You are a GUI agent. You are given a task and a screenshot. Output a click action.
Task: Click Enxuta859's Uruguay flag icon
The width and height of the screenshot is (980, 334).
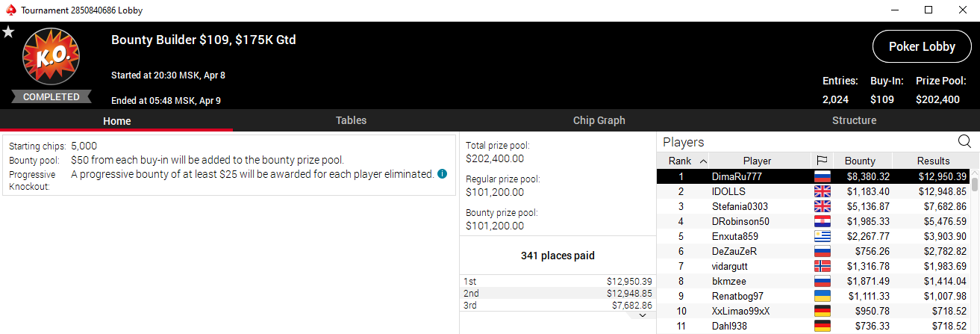click(822, 236)
